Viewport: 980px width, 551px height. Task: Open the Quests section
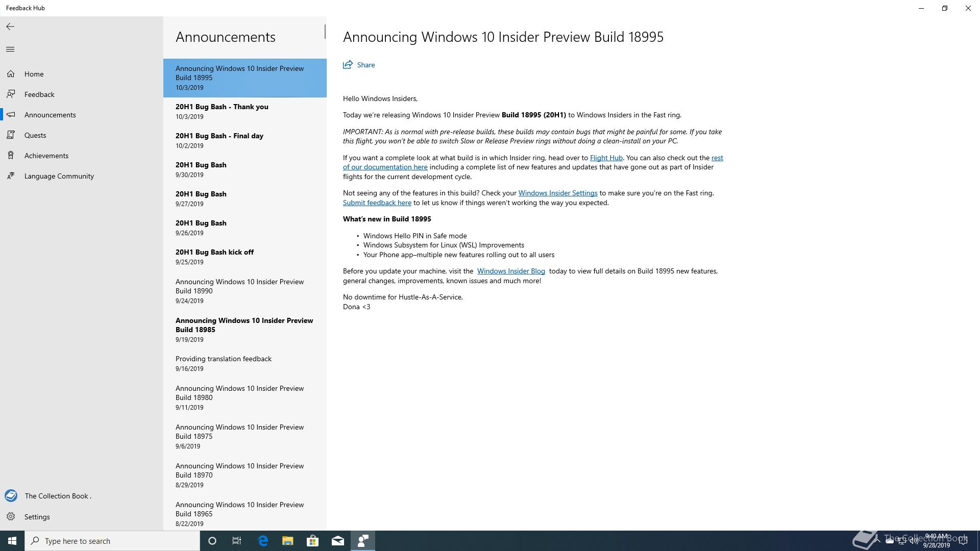pyautogui.click(x=82, y=135)
